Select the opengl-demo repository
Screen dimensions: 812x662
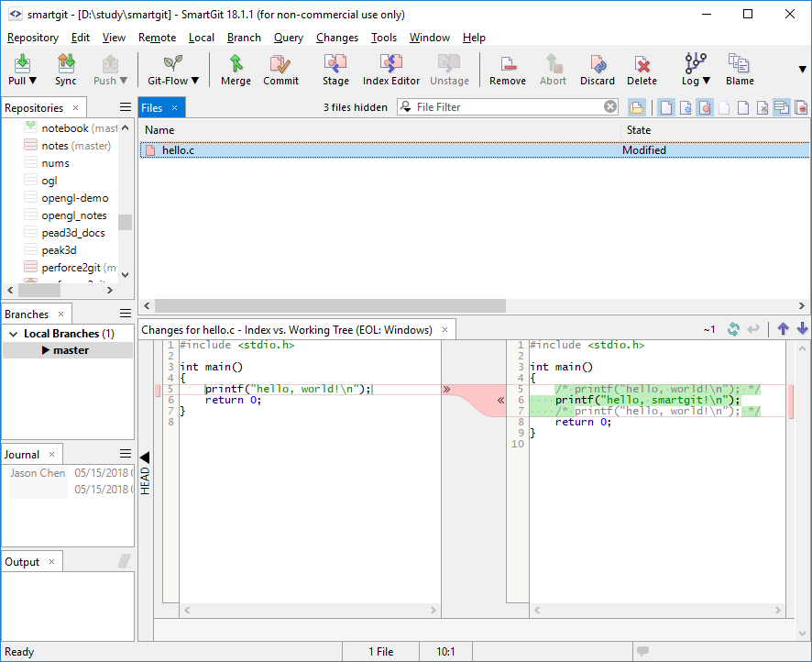point(74,198)
